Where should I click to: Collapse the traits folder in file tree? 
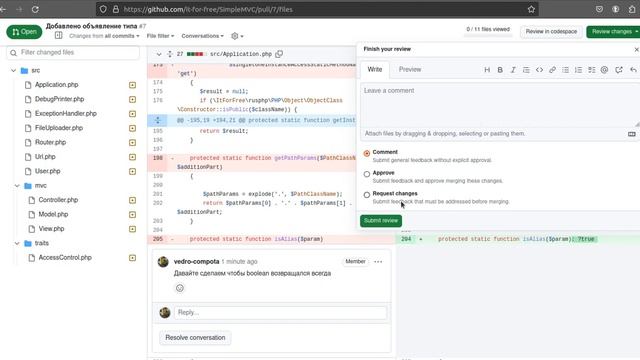pyautogui.click(x=17, y=243)
